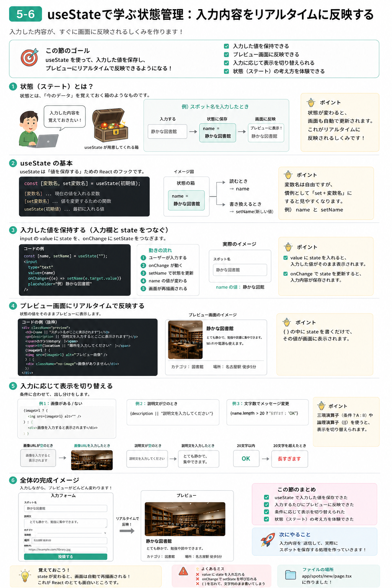The height and width of the screenshot is (588, 392).
Task: Click the red 長すぎます message box
Action: tap(289, 459)
